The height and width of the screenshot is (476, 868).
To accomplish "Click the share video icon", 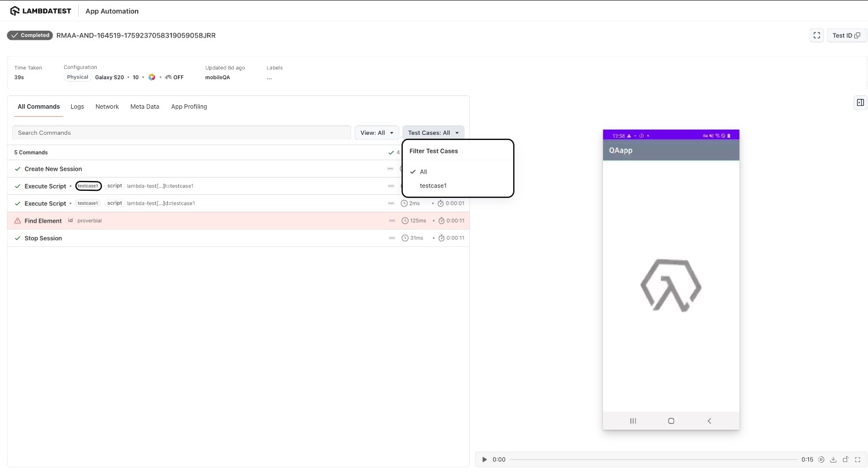I will click(x=845, y=460).
